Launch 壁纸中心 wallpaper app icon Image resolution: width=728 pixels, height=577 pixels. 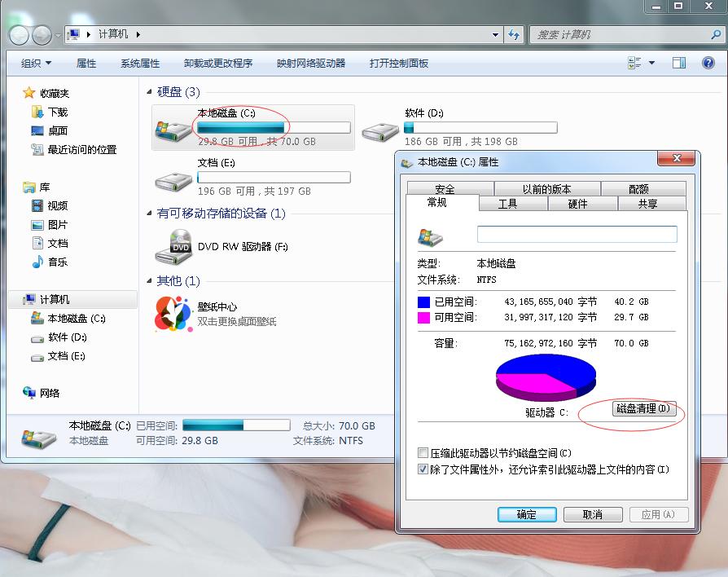pyautogui.click(x=171, y=312)
